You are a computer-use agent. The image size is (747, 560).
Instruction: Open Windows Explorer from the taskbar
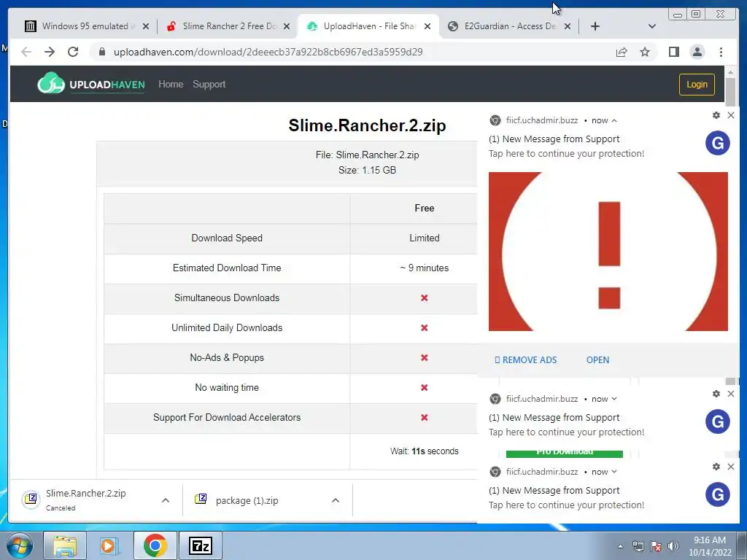point(65,545)
